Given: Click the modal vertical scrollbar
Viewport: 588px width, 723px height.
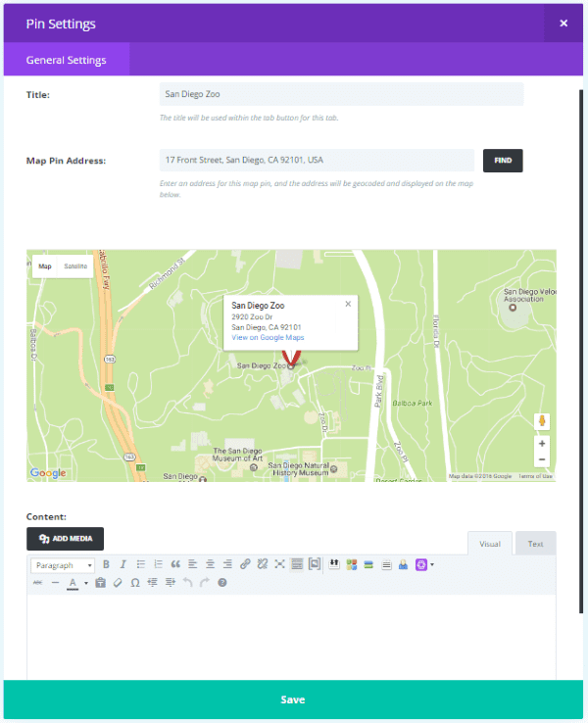Looking at the screenshot, I should pyautogui.click(x=581, y=351).
